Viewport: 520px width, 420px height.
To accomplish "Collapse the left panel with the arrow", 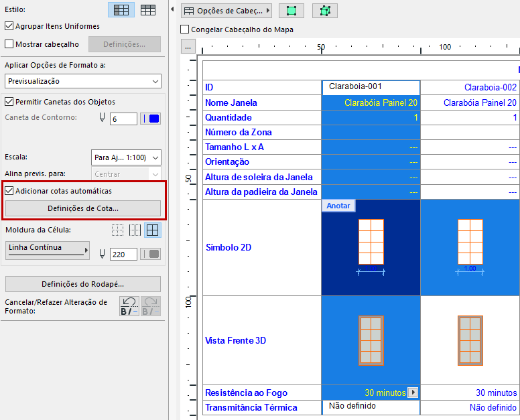I will coord(173,10).
